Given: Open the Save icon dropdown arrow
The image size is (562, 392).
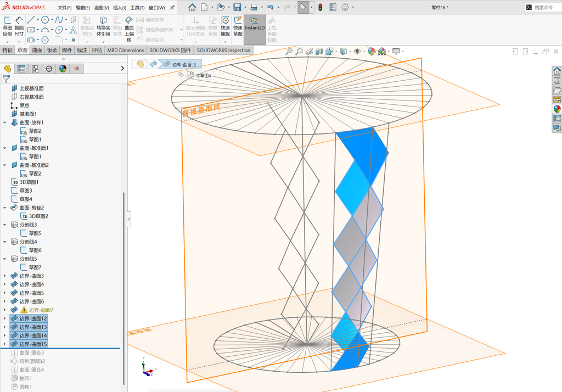Looking at the screenshot, I should [245, 7].
